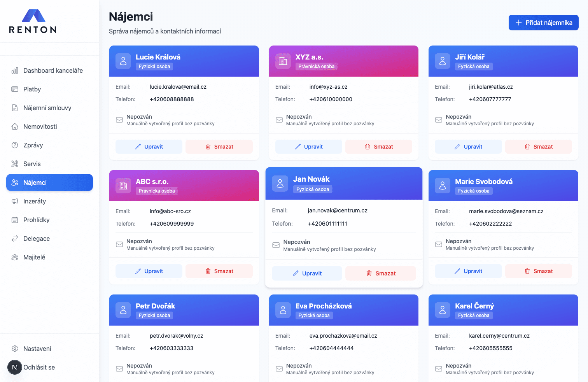Viewport: 588px width, 382px height.
Task: Open Nastavení settings page
Action: click(37, 349)
